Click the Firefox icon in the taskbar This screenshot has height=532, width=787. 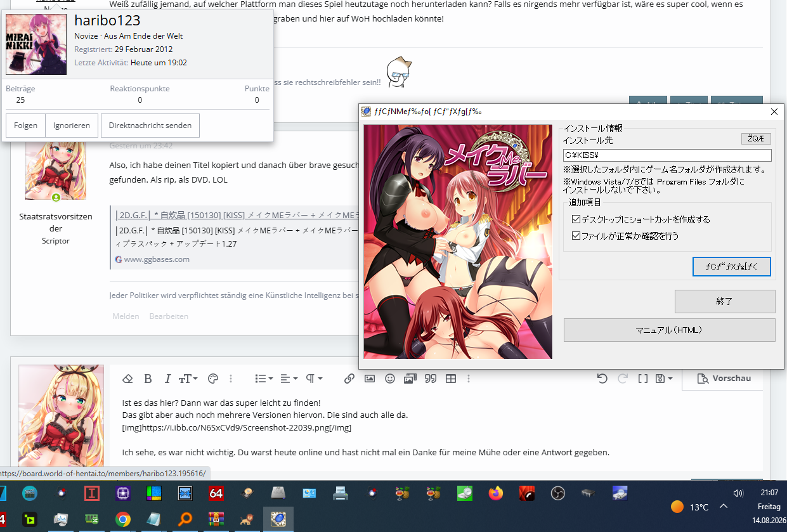(496, 493)
